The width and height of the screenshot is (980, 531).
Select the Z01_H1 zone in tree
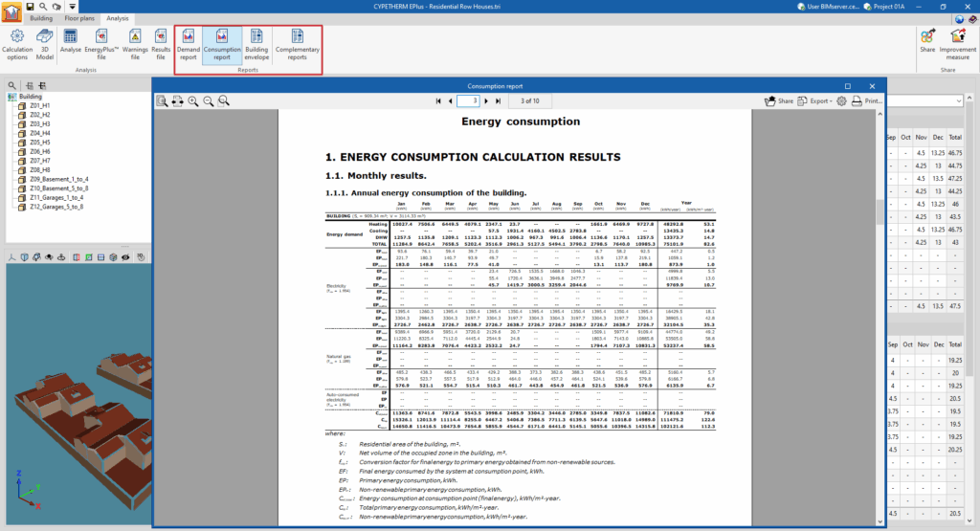coord(39,106)
